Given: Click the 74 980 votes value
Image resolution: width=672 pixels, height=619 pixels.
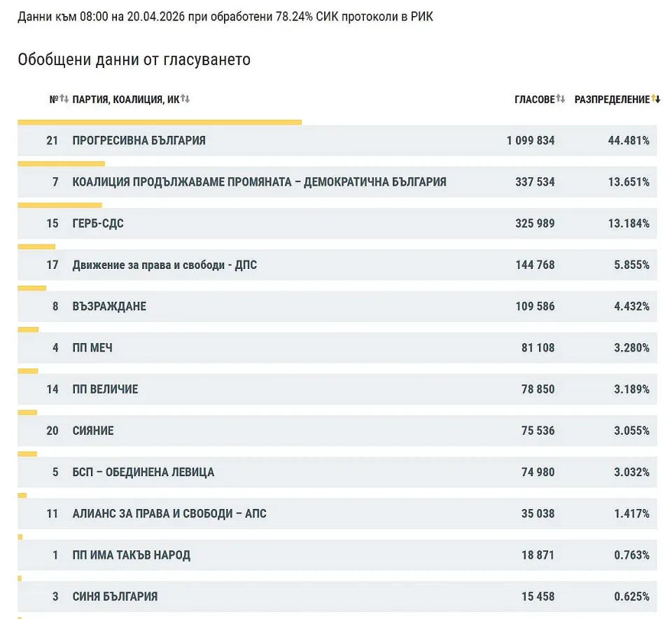Looking at the screenshot, I should [x=538, y=472].
